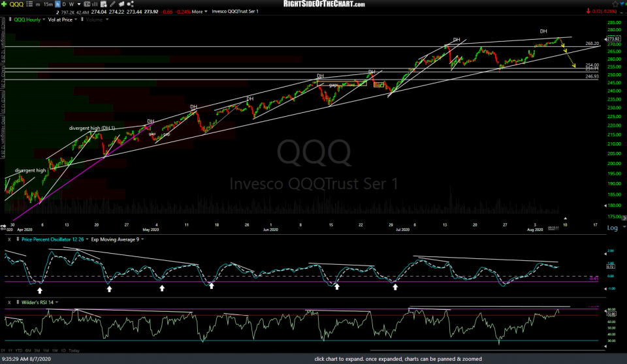Viewport: 627px width, 364px height.
Task: Click the small up-triangle time axis marker
Action: point(565,218)
